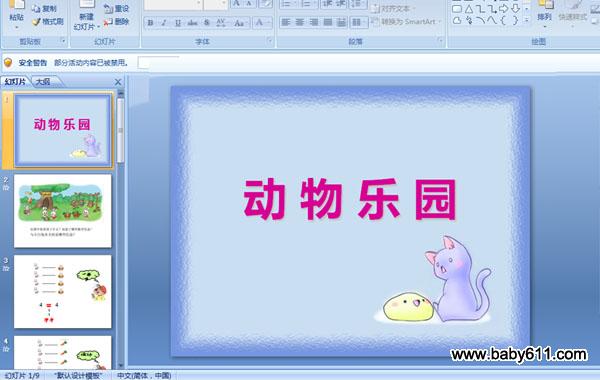Expand the Font (字体) group dialog launcher

click(x=270, y=41)
